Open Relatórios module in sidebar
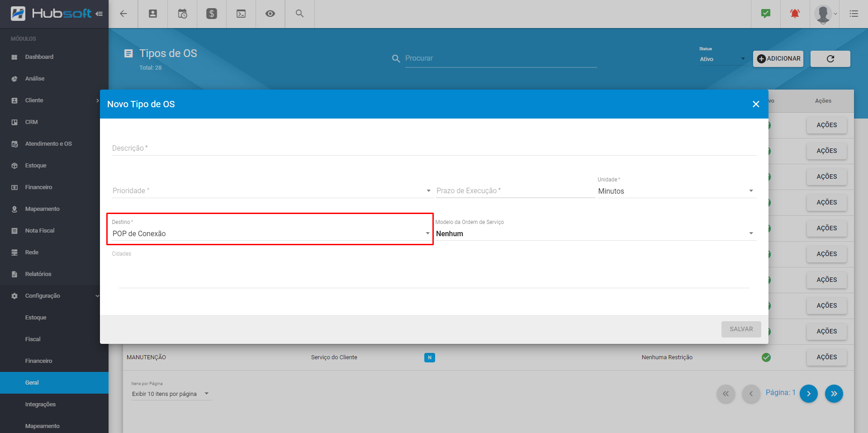Image resolution: width=868 pixels, height=433 pixels. (54, 274)
